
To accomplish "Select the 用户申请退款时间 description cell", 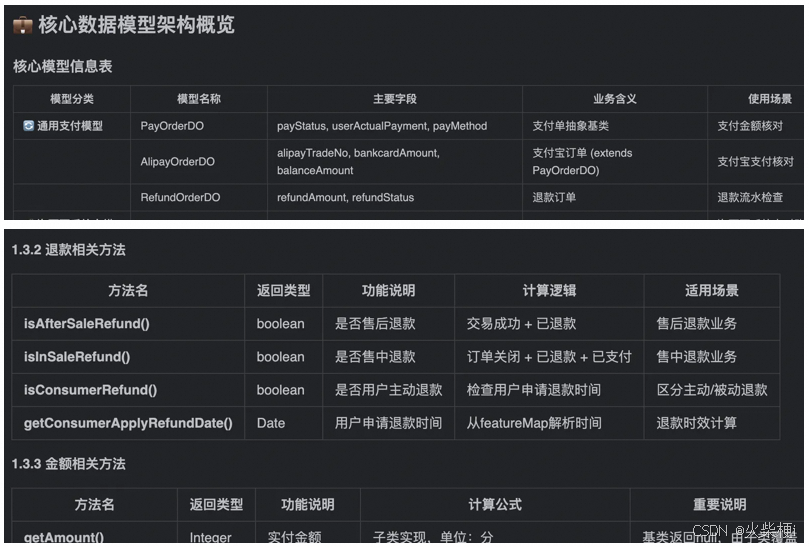I will [x=389, y=423].
